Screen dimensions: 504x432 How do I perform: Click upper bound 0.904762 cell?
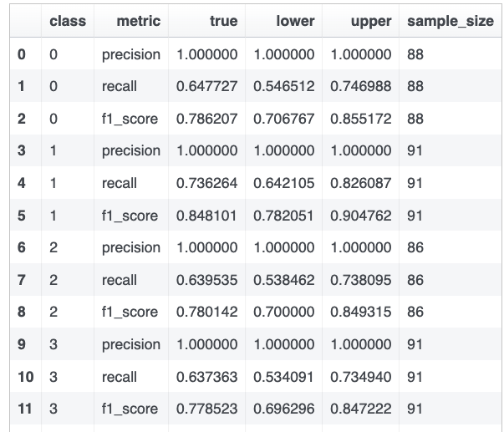coord(360,216)
